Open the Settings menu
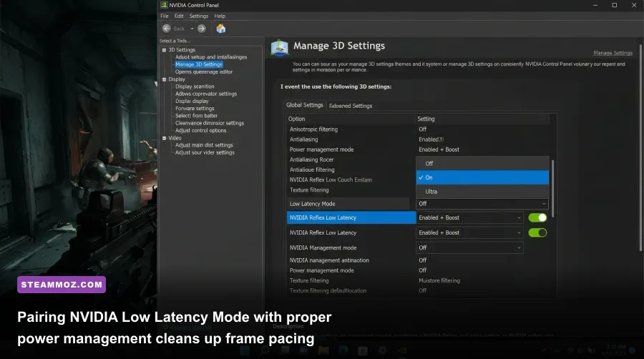644x359 pixels. [199, 16]
